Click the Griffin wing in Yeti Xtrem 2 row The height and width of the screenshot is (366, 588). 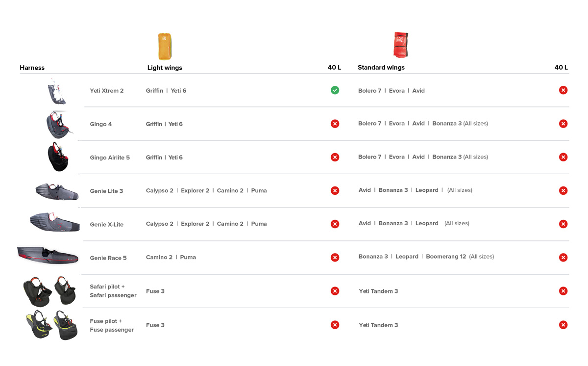click(x=154, y=91)
